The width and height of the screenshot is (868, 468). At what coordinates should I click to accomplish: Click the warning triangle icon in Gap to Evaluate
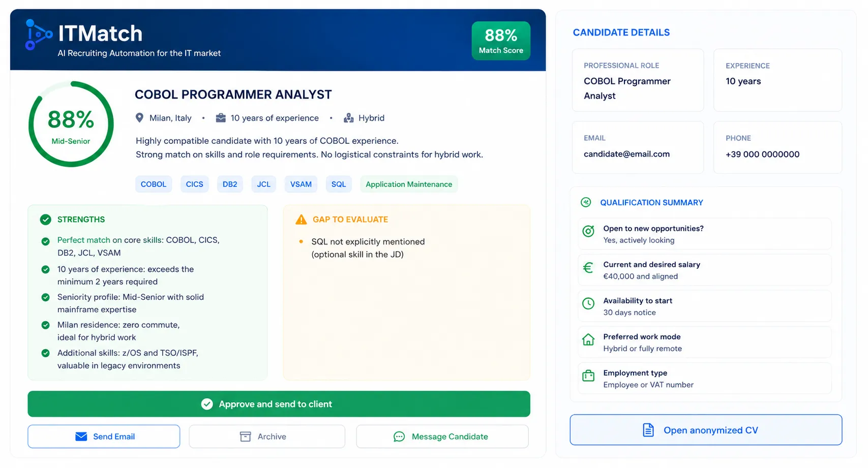tap(301, 220)
